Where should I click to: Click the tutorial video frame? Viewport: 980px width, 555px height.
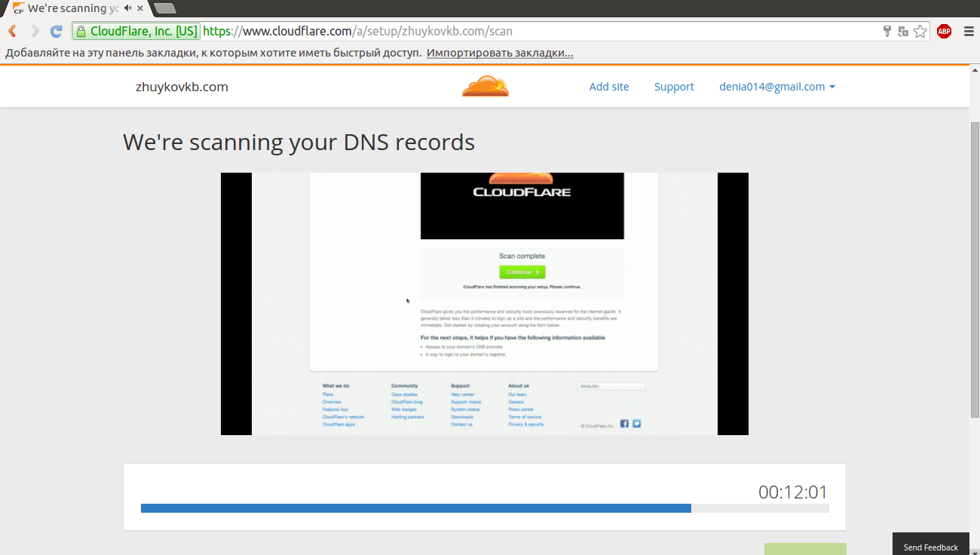(x=485, y=304)
